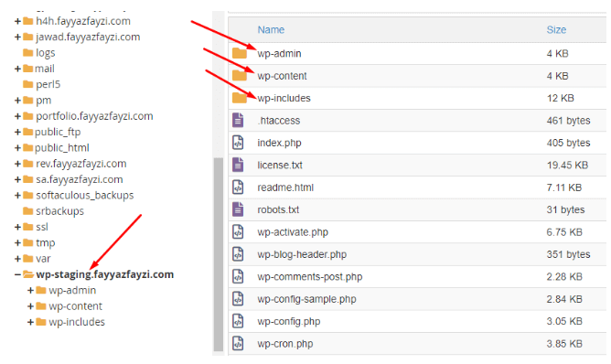Select the index.php code file icon
The width and height of the screenshot is (611, 364).
click(x=238, y=143)
